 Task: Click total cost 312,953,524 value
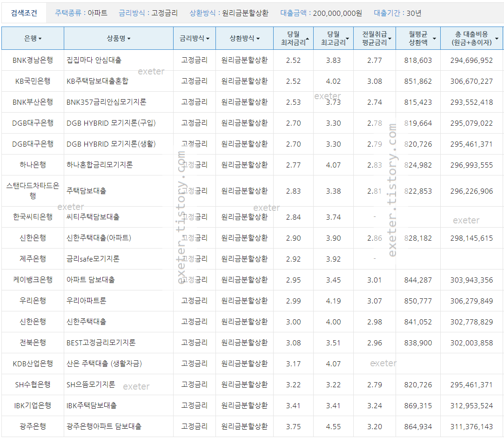click(x=471, y=405)
